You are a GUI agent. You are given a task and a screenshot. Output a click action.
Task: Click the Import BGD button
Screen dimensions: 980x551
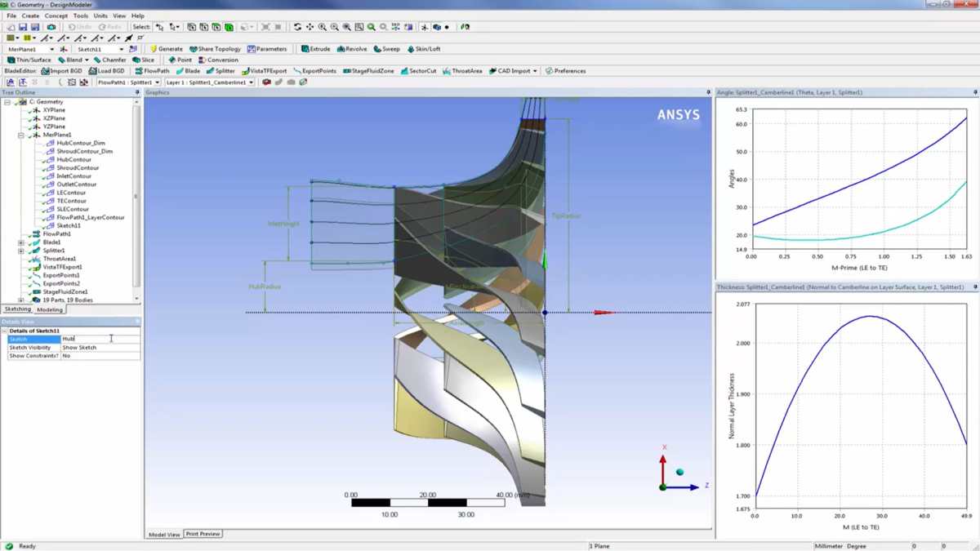[61, 71]
